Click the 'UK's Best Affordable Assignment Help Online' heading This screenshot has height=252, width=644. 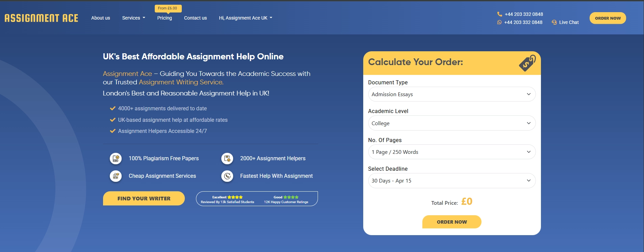tap(193, 56)
